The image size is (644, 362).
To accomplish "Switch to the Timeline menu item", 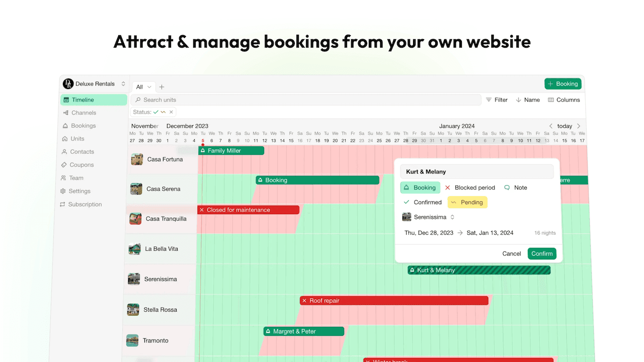I will (x=83, y=100).
